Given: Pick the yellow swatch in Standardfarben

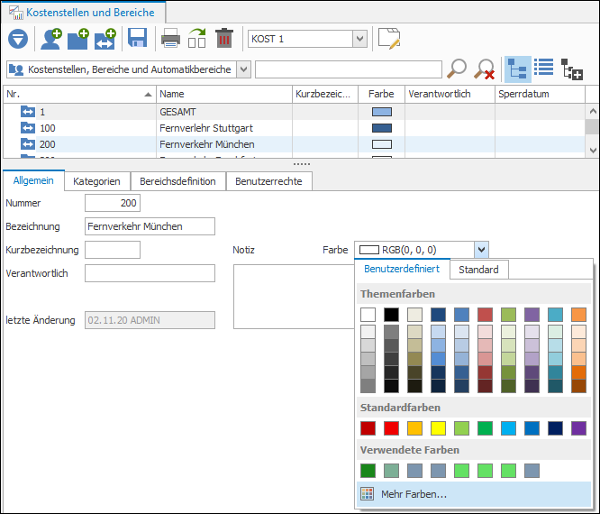Looking at the screenshot, I should coord(438,428).
